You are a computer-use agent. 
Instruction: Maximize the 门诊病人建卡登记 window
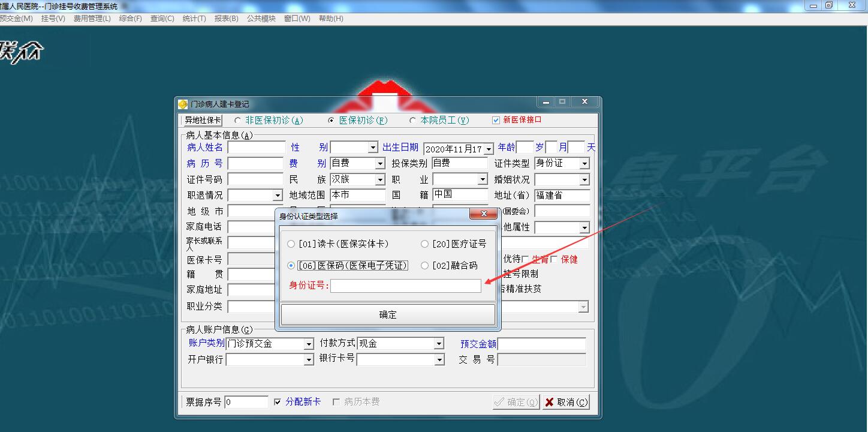(562, 102)
